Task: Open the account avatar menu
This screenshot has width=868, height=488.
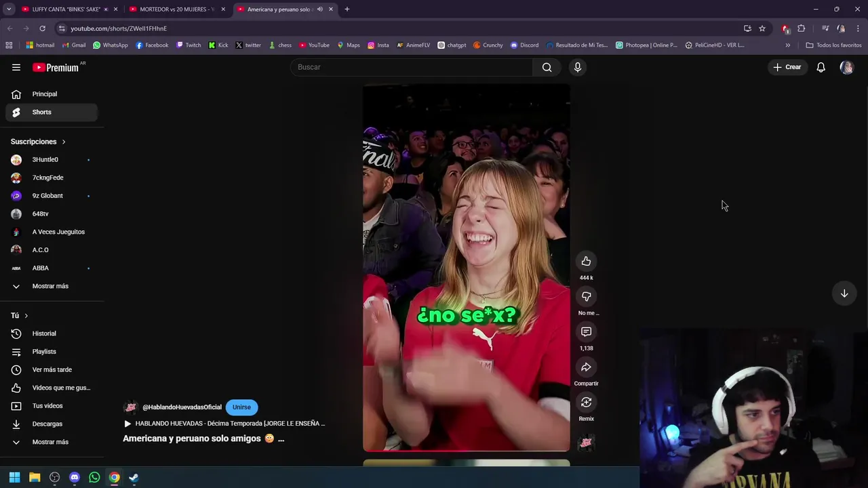Action: coord(846,67)
